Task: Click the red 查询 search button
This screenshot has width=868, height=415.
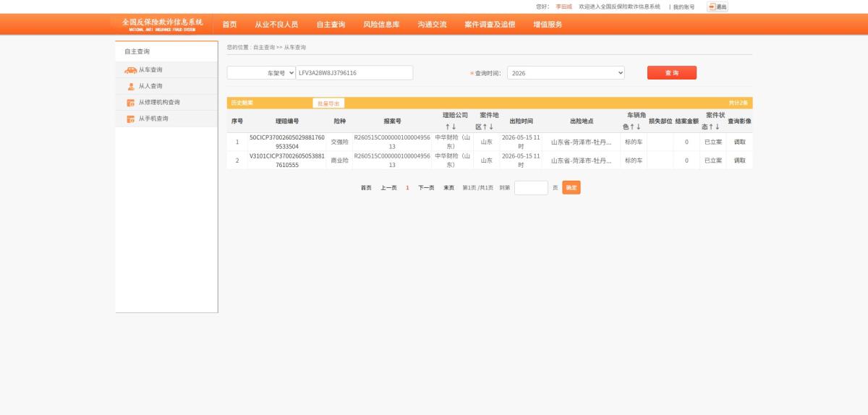Action: 672,73
